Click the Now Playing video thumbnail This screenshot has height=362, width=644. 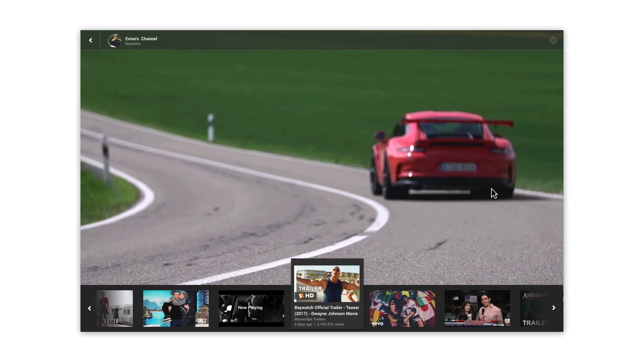pyautogui.click(x=251, y=308)
